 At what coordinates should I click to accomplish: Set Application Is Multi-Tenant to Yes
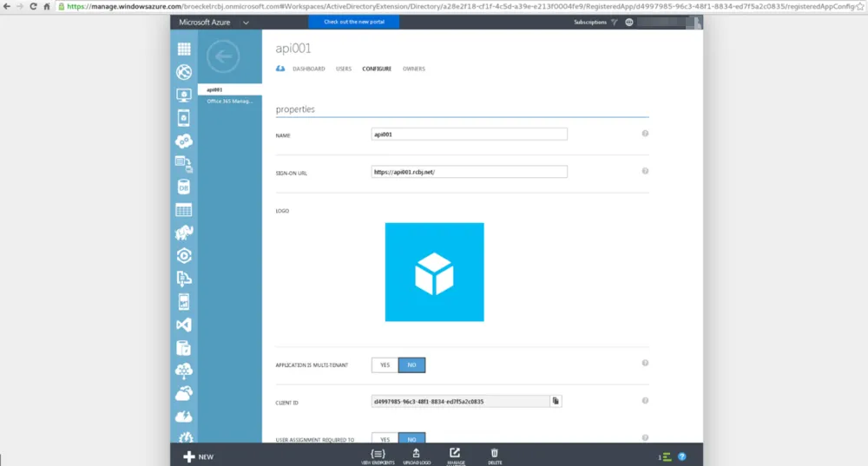pos(385,365)
